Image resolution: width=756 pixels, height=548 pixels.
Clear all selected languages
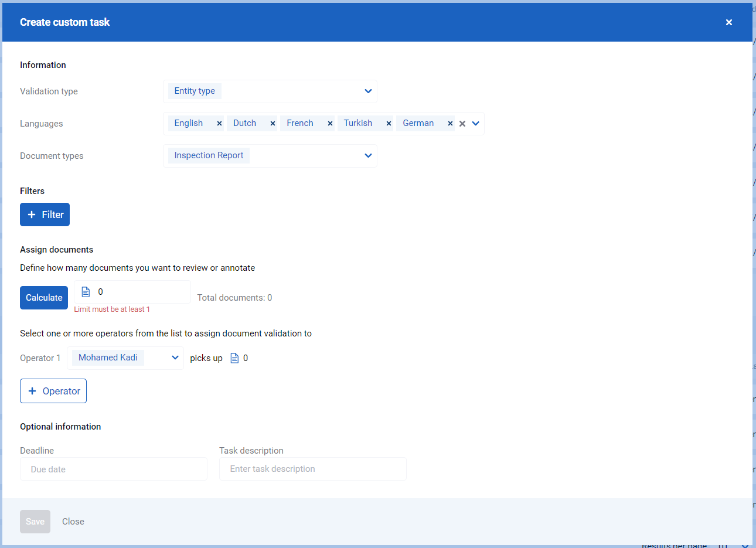(462, 124)
